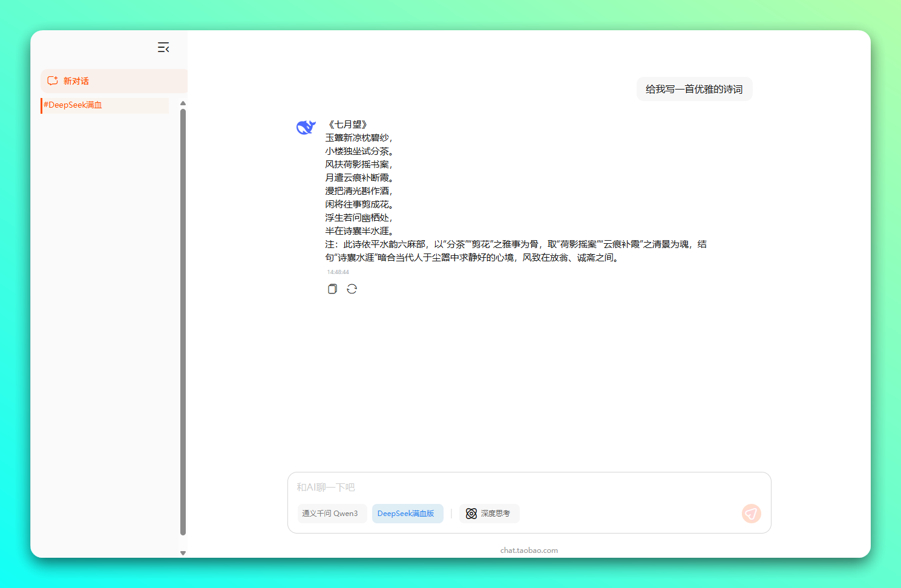This screenshot has width=901, height=588.
Task: Copy the poem response
Action: coord(332,289)
